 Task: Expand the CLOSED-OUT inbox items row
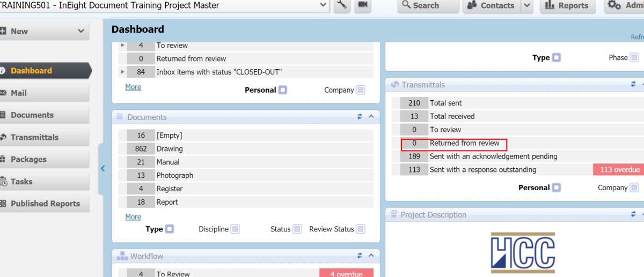[122, 72]
